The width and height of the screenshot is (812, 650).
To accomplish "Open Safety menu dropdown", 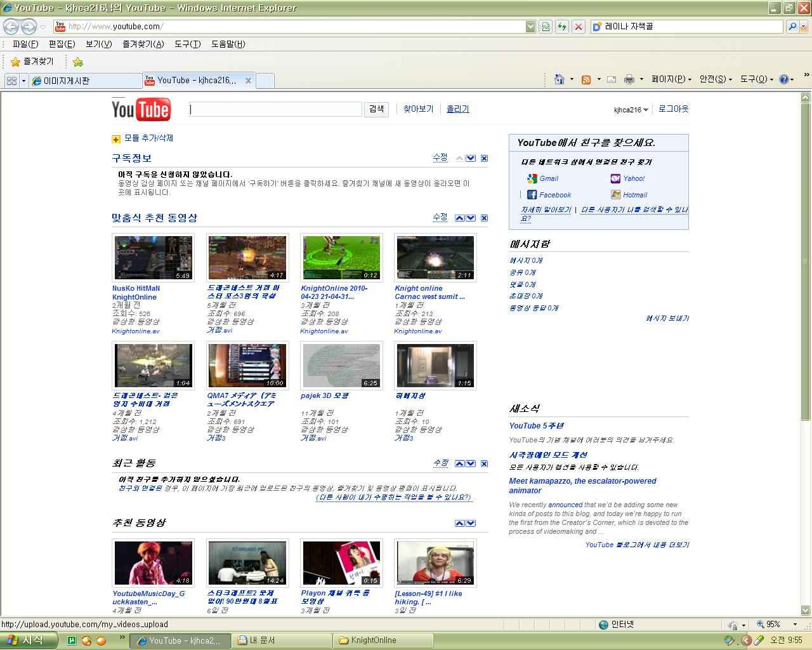I will pos(716,79).
